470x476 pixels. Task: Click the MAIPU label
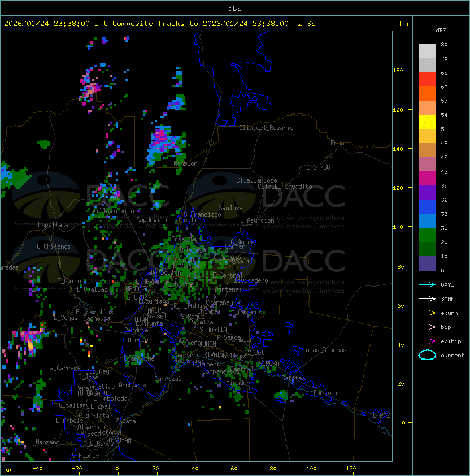click(x=156, y=310)
